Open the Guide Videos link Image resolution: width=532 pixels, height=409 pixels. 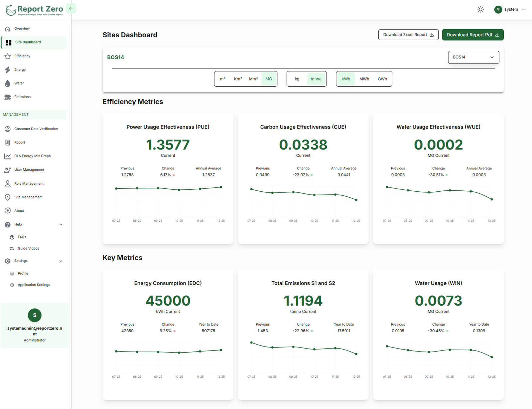29,249
